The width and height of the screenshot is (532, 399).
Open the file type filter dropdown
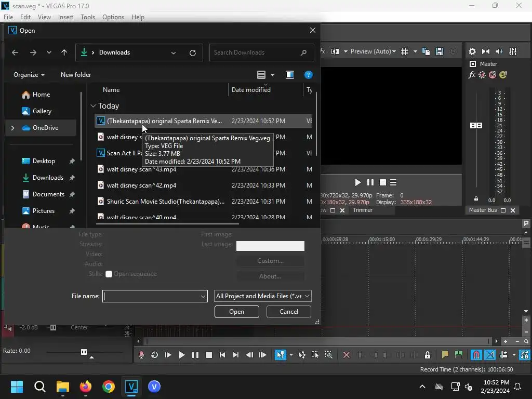pos(263,296)
